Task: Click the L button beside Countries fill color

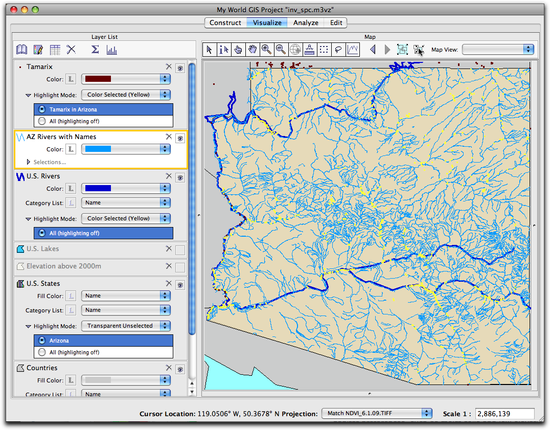Action: [x=71, y=380]
